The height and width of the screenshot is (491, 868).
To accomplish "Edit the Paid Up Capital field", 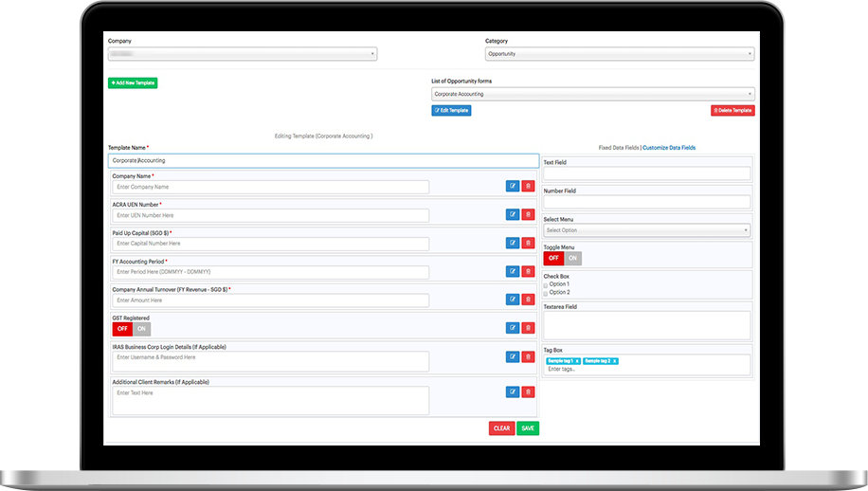I will click(x=512, y=244).
